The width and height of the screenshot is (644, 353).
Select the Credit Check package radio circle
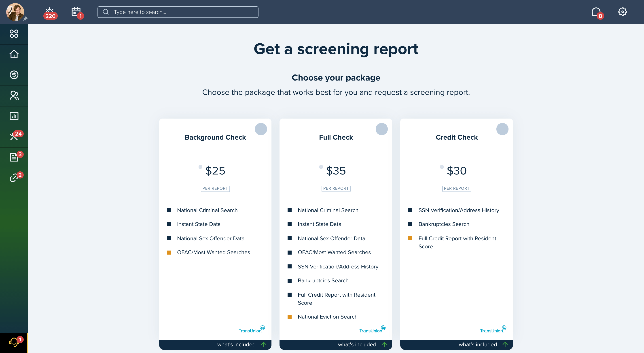(502, 129)
